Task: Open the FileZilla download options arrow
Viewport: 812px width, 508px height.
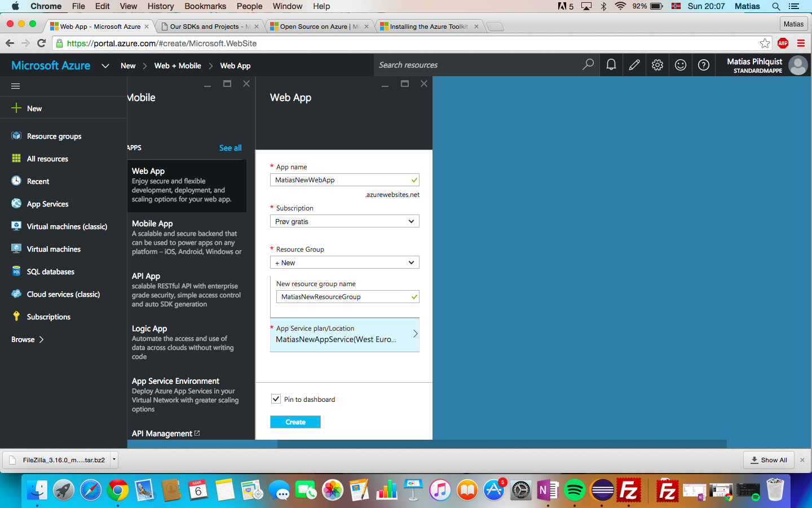Action: pyautogui.click(x=114, y=459)
